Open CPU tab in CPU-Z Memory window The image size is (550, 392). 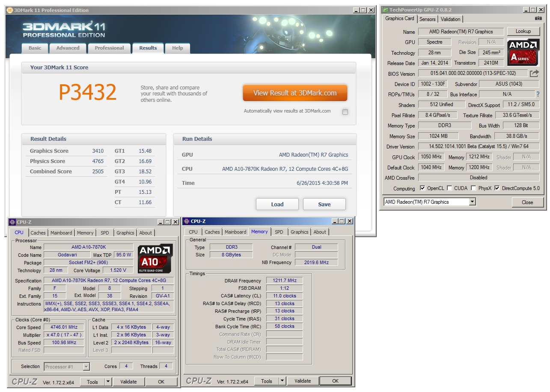pos(193,232)
